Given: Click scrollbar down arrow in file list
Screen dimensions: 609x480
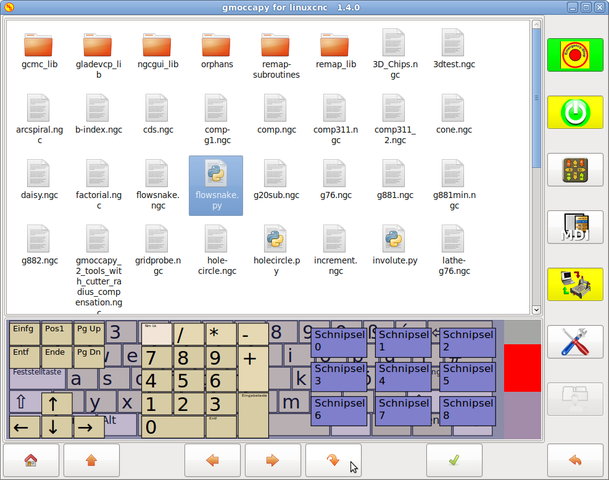Looking at the screenshot, I should (536, 310).
